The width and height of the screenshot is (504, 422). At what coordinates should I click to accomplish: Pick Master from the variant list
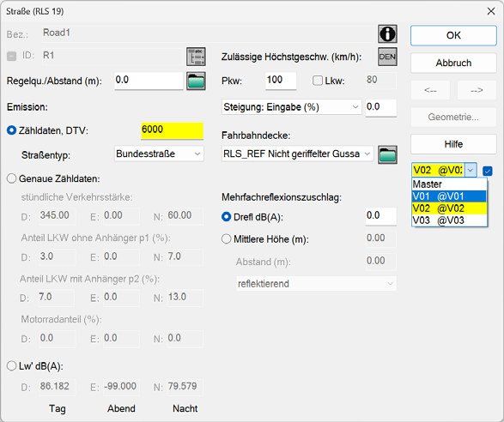(449, 184)
